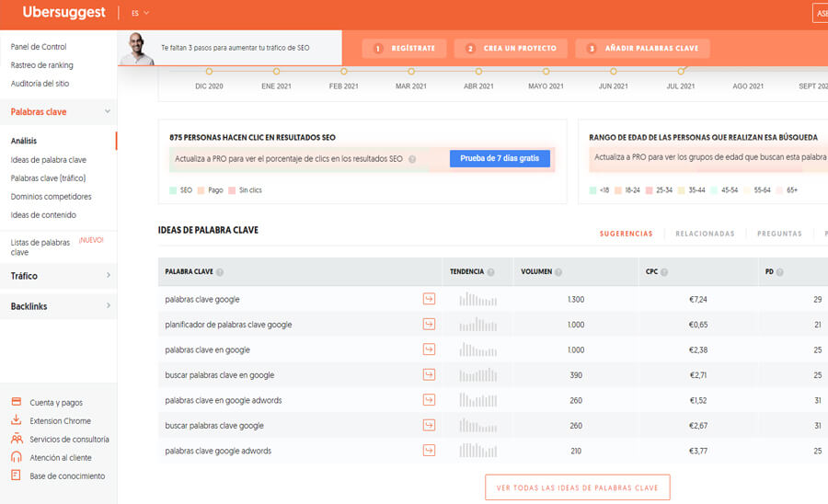The height and width of the screenshot is (504, 828).
Task: Click the MAR 2021 chart point
Action: pos(411,71)
